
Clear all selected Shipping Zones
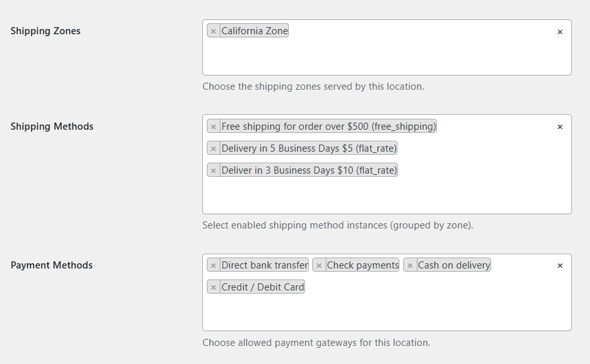tap(560, 32)
